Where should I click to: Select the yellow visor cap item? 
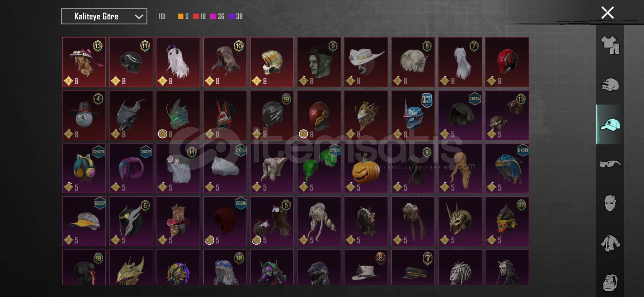(84, 221)
